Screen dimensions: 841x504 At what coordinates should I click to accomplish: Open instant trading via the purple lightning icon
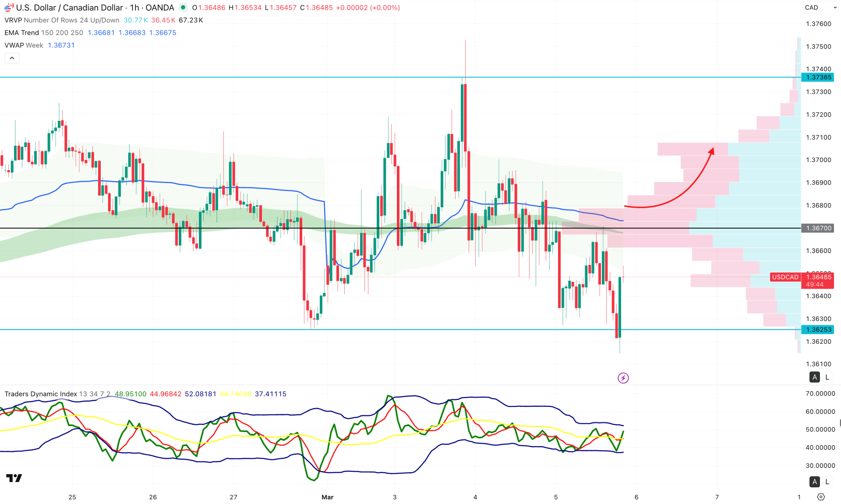(x=624, y=378)
